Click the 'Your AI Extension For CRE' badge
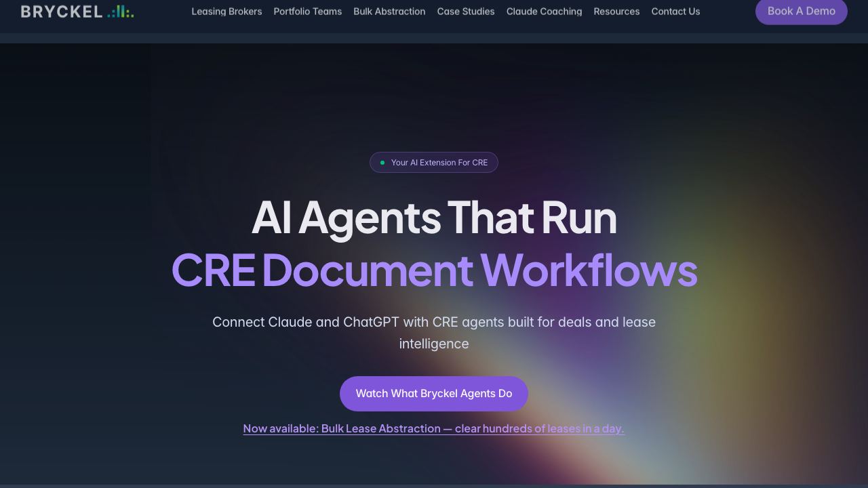868x488 pixels. point(434,163)
